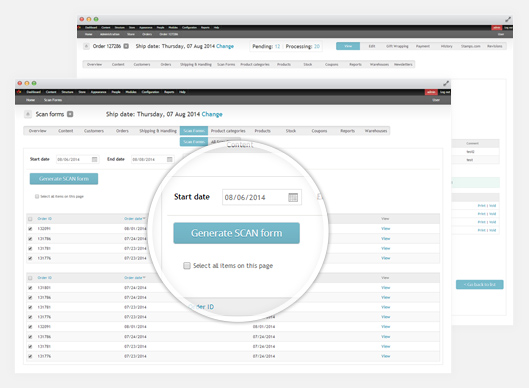Click the red logo icon in Scan forms admin bar
529x388 pixels.
[19, 92]
